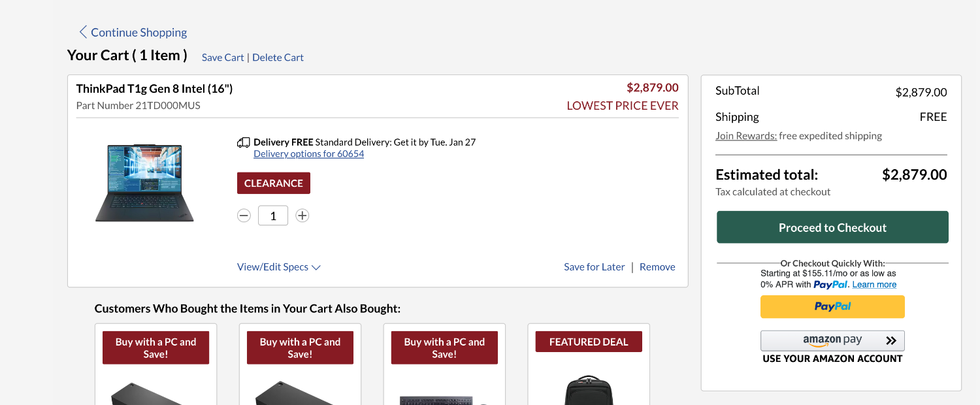980x405 pixels.
Task: Decrease quantity with the minus icon
Action: [244, 216]
